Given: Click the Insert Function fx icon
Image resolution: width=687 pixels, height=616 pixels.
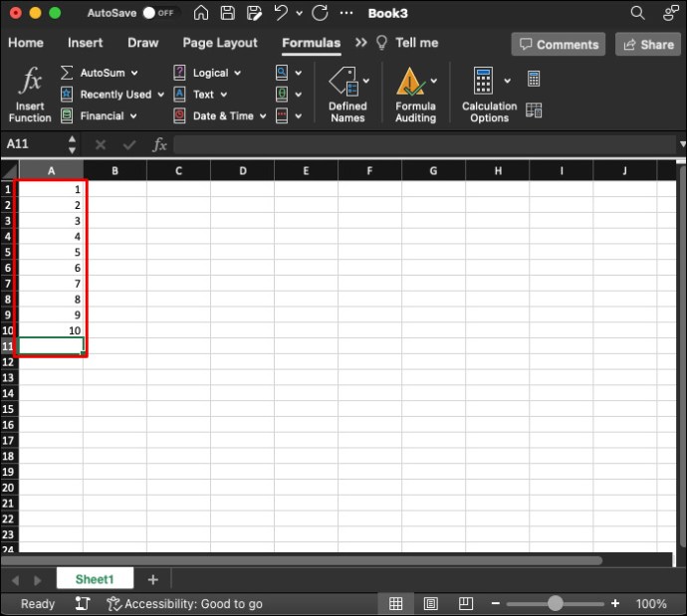Looking at the screenshot, I should 30,81.
